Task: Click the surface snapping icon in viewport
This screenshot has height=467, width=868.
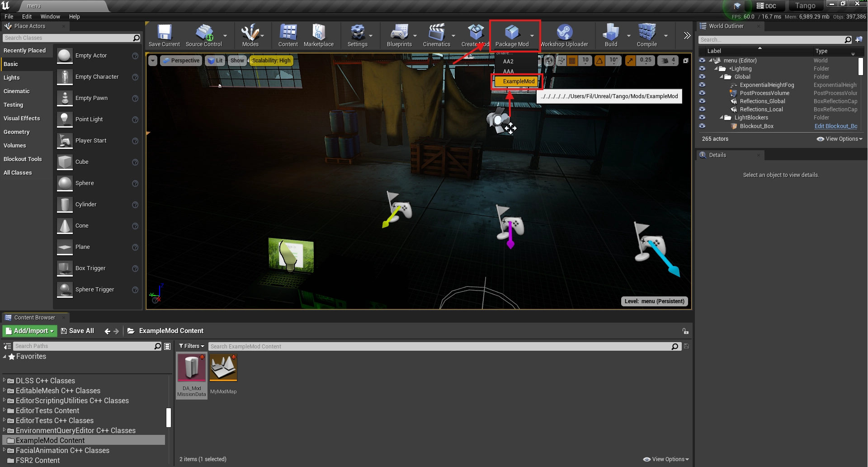Action: point(561,60)
